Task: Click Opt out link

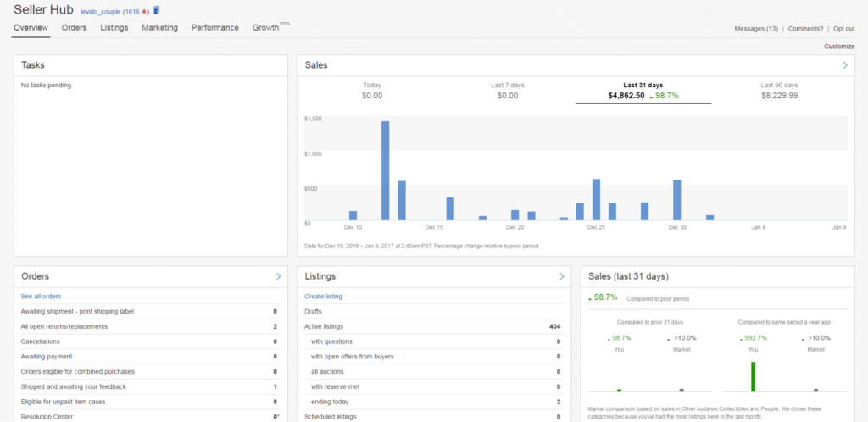Action: pos(844,29)
